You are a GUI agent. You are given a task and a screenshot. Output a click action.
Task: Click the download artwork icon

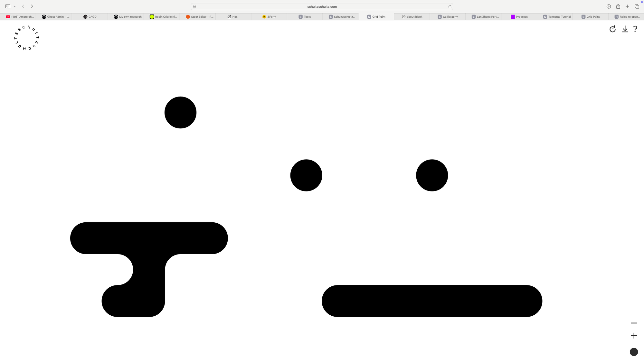tap(625, 29)
